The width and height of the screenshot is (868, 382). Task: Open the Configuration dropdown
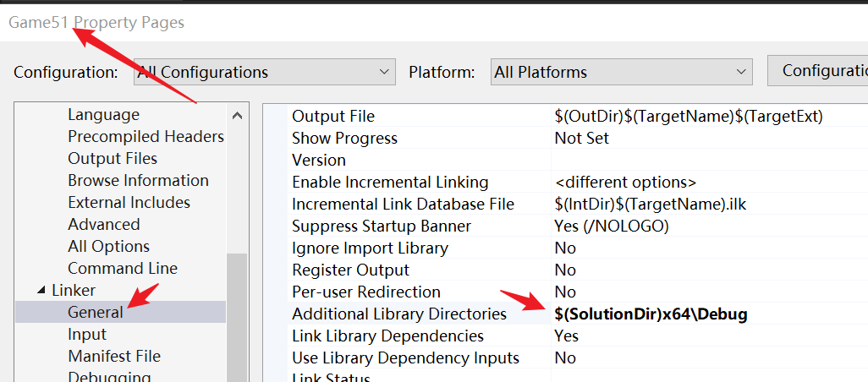(x=264, y=72)
